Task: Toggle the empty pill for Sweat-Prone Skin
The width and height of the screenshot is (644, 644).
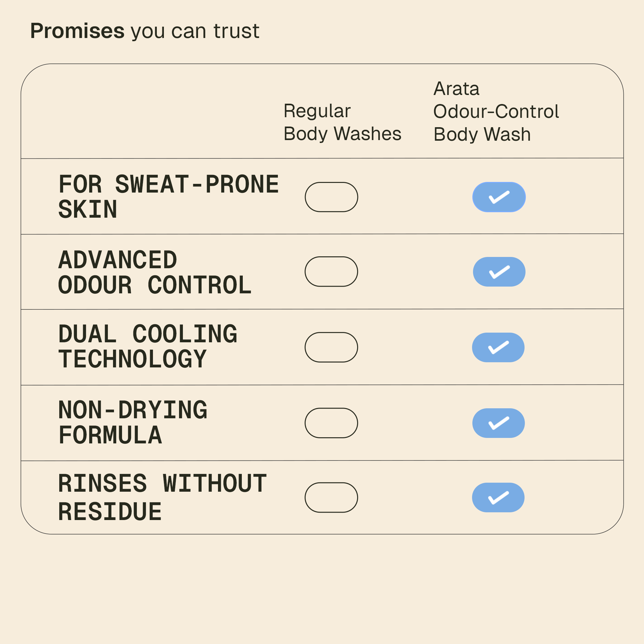Action: (331, 197)
